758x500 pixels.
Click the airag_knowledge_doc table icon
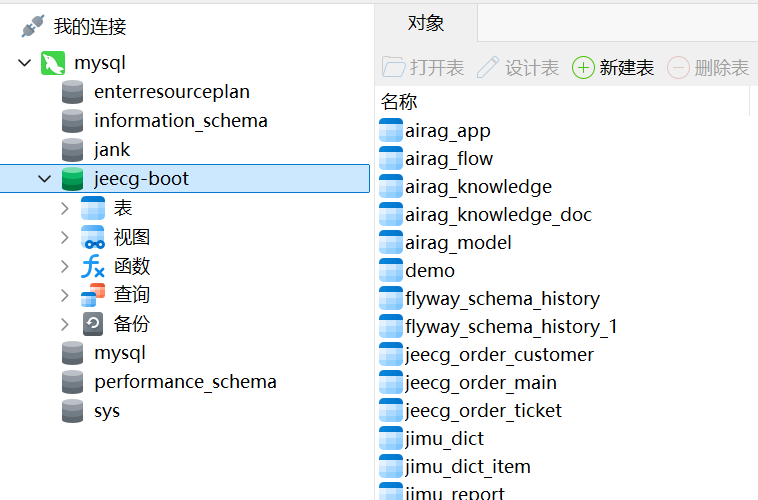[391, 214]
